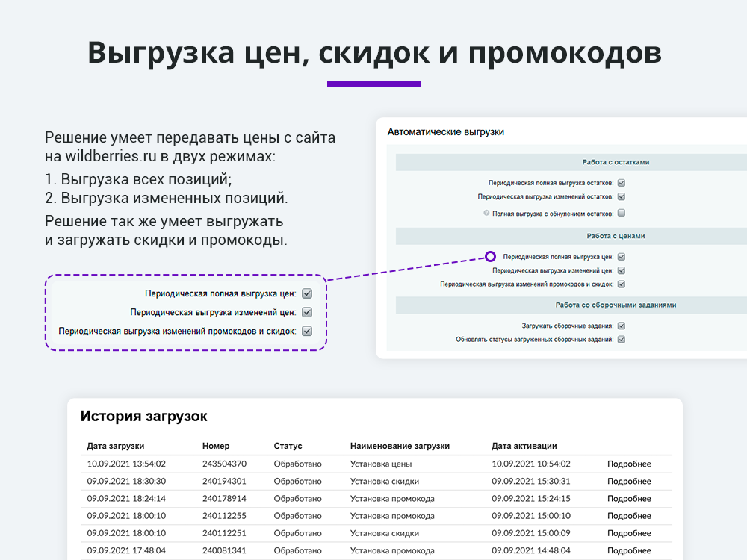Disable "Периодическая полная выгрузка остатков"
Screen dimensions: 747x560
[620, 182]
